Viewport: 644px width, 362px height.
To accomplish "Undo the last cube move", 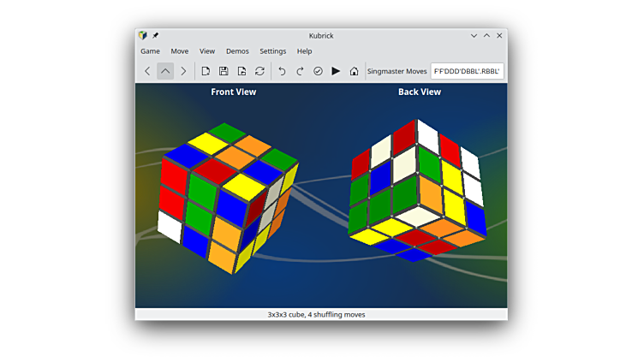I will tap(282, 71).
